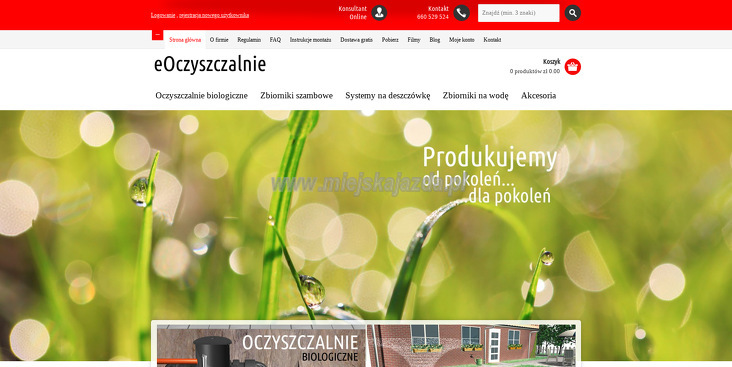Open Moje konto menu item
The height and width of the screenshot is (367, 732).
tap(462, 40)
